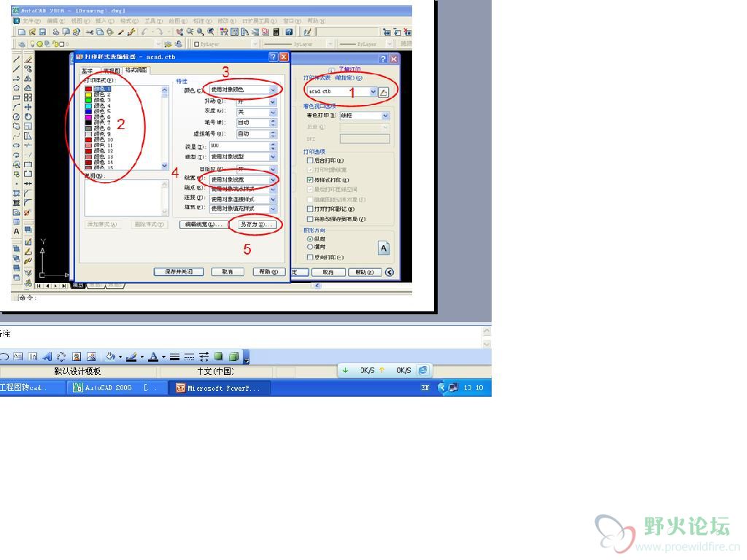747x560 pixels.
Task: Click the Help question icon in AutoCAD toolbar
Action: point(289,32)
